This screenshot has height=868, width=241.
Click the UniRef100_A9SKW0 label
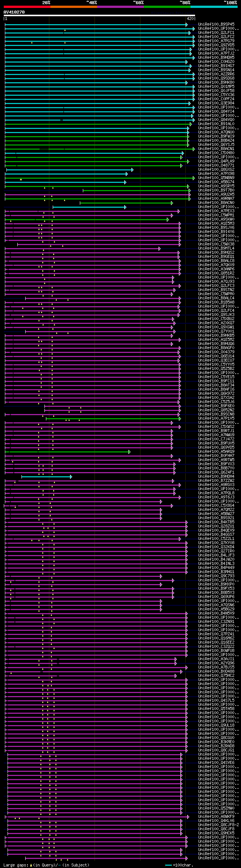(217, 219)
